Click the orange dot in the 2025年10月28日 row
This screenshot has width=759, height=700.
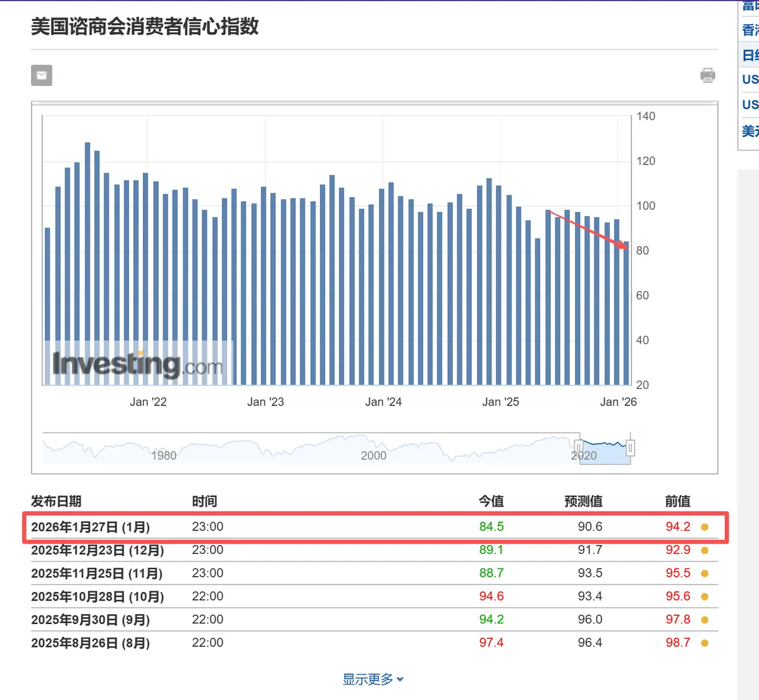click(705, 596)
